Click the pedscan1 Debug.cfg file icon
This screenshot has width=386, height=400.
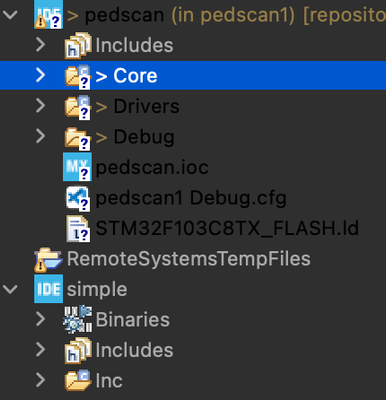[x=78, y=198]
